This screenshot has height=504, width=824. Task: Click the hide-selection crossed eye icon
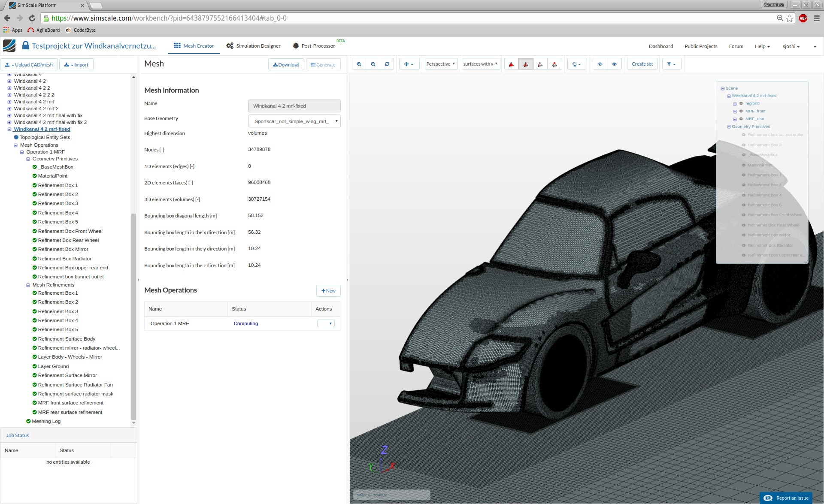(600, 64)
